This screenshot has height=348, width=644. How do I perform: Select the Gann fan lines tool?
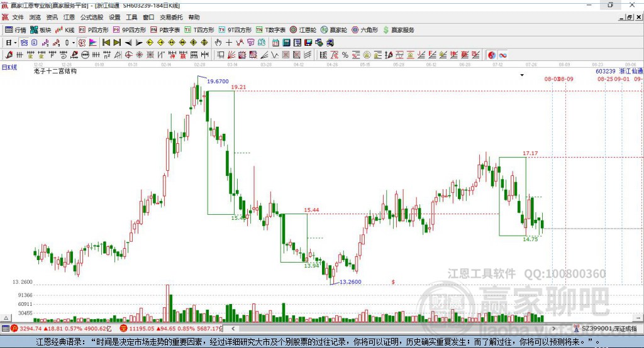pyautogui.click(x=231, y=55)
